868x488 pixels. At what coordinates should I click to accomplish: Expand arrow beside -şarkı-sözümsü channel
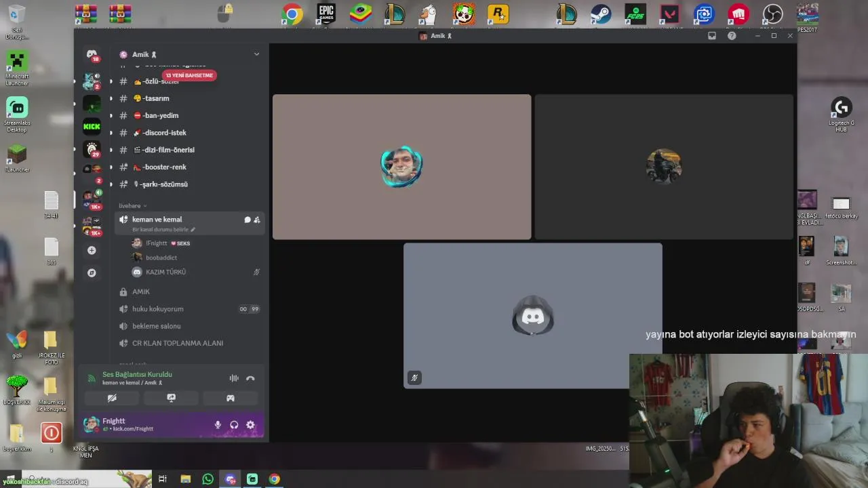[x=111, y=184]
